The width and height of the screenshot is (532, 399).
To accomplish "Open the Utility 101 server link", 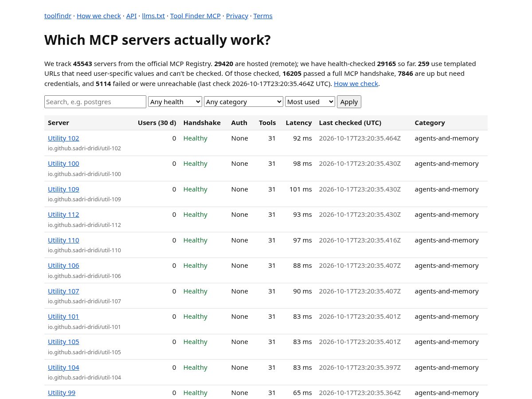I will click(63, 317).
